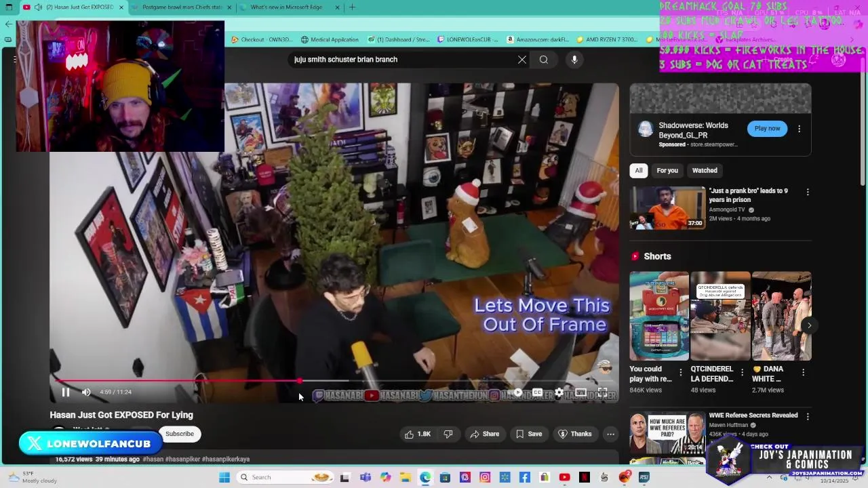This screenshot has height=488, width=868.
Task: Pause the YouTube video
Action: tap(66, 392)
